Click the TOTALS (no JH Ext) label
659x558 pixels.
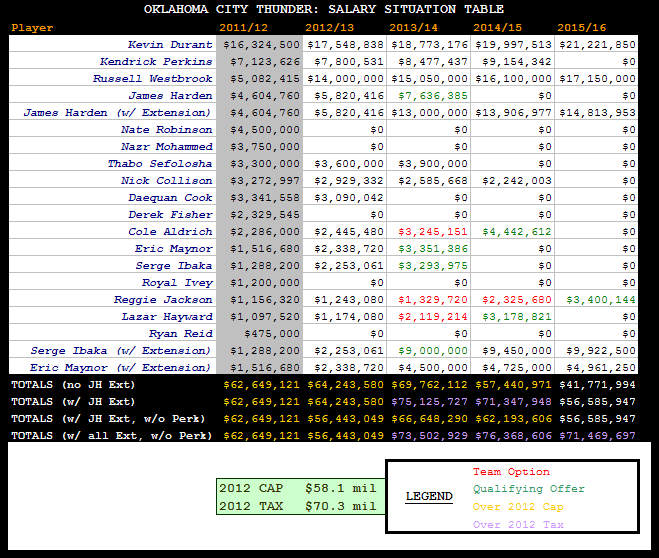coord(73,384)
